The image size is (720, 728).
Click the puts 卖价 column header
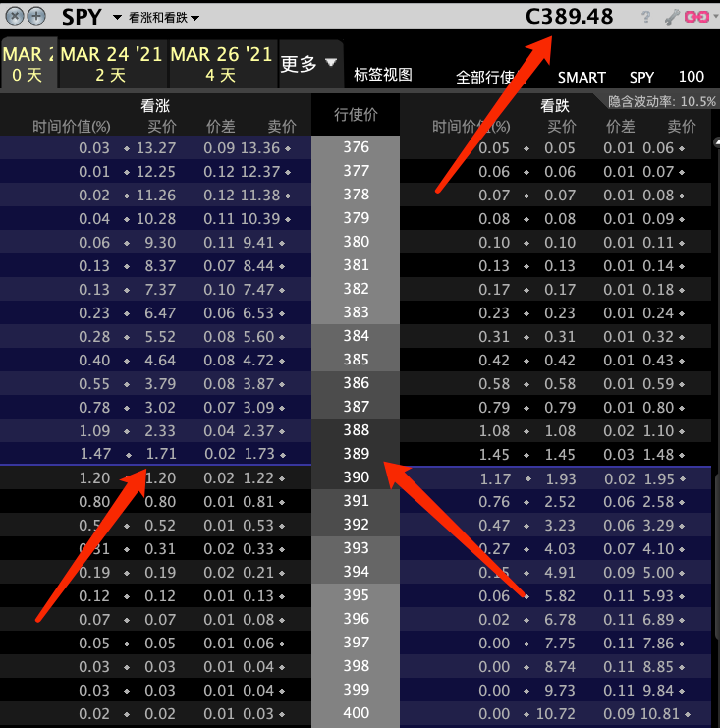click(x=682, y=127)
